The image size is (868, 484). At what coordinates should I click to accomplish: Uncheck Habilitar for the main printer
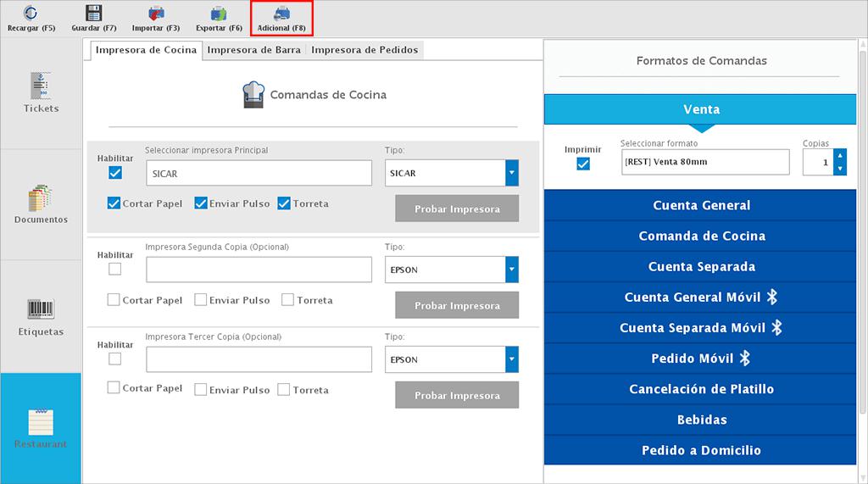[x=115, y=173]
